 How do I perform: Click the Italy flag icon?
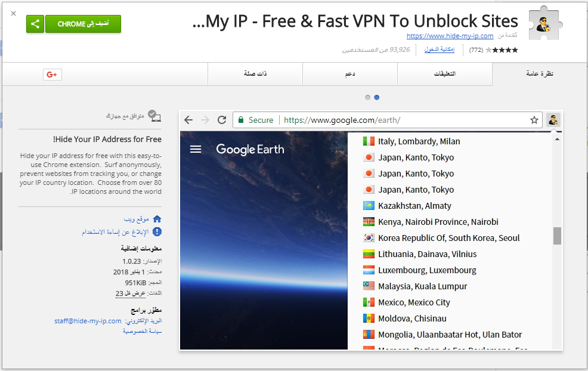point(369,141)
